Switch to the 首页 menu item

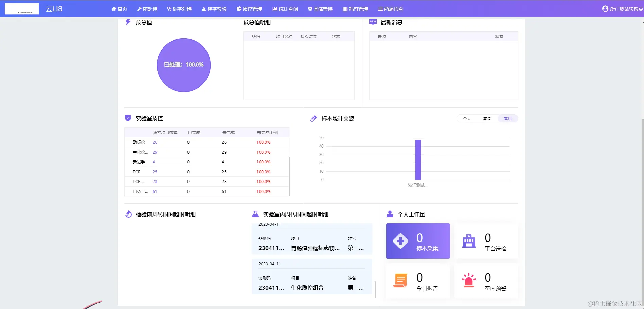pyautogui.click(x=119, y=9)
